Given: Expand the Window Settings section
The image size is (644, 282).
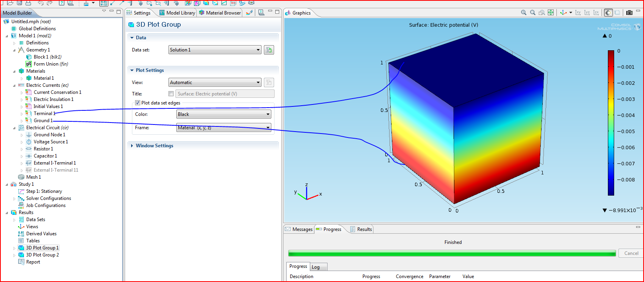Looking at the screenshot, I should [x=154, y=146].
